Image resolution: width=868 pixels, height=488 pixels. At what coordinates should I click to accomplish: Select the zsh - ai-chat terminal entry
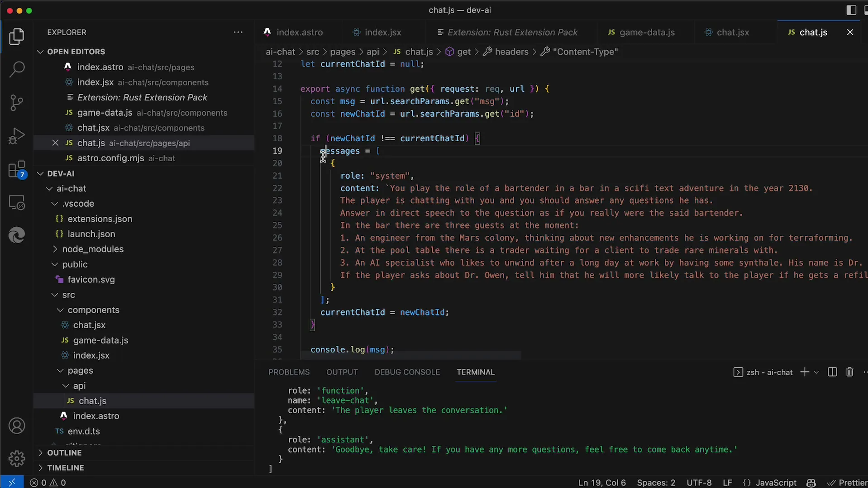[x=763, y=372]
